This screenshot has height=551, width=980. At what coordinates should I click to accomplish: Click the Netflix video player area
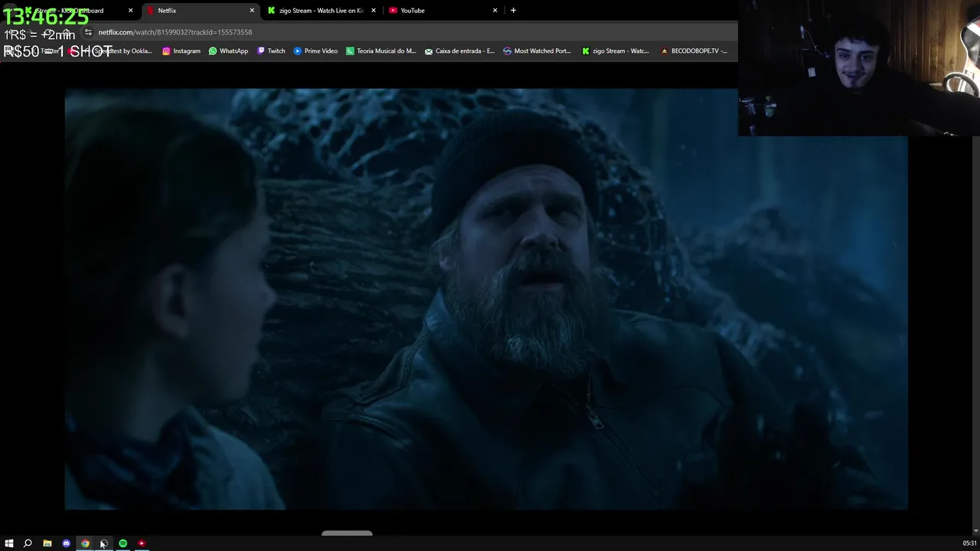click(x=486, y=298)
